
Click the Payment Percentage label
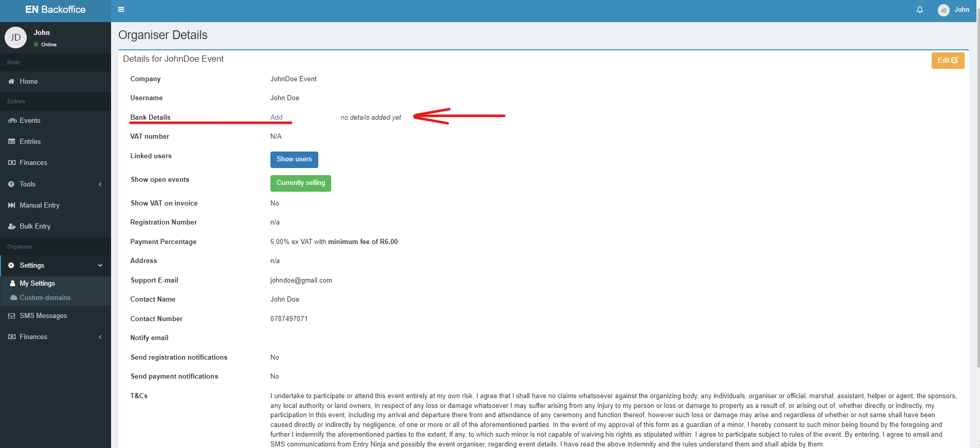pyautogui.click(x=164, y=242)
